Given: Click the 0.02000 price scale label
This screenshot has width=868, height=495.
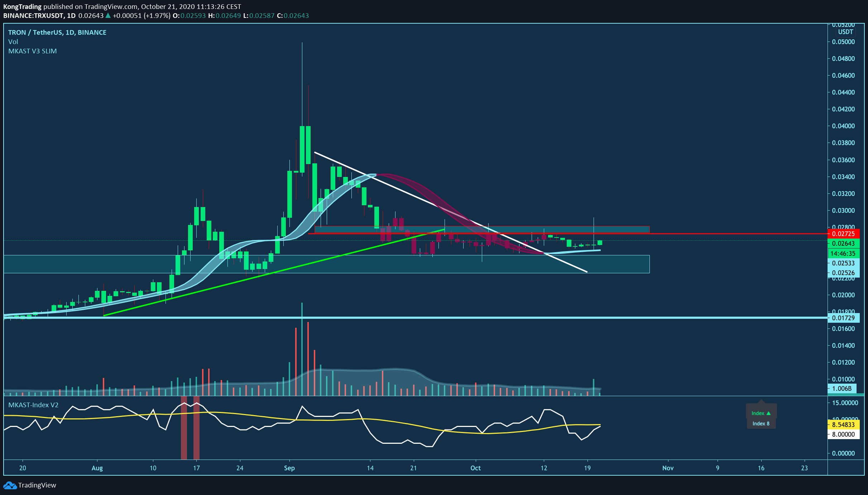Looking at the screenshot, I should [x=843, y=295].
